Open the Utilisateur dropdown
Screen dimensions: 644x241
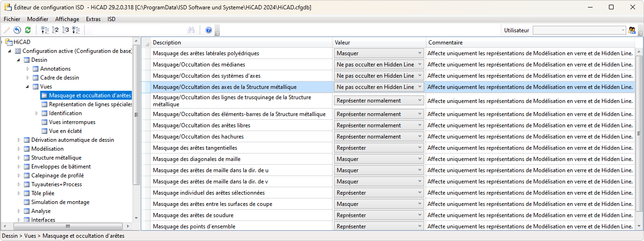579,30
